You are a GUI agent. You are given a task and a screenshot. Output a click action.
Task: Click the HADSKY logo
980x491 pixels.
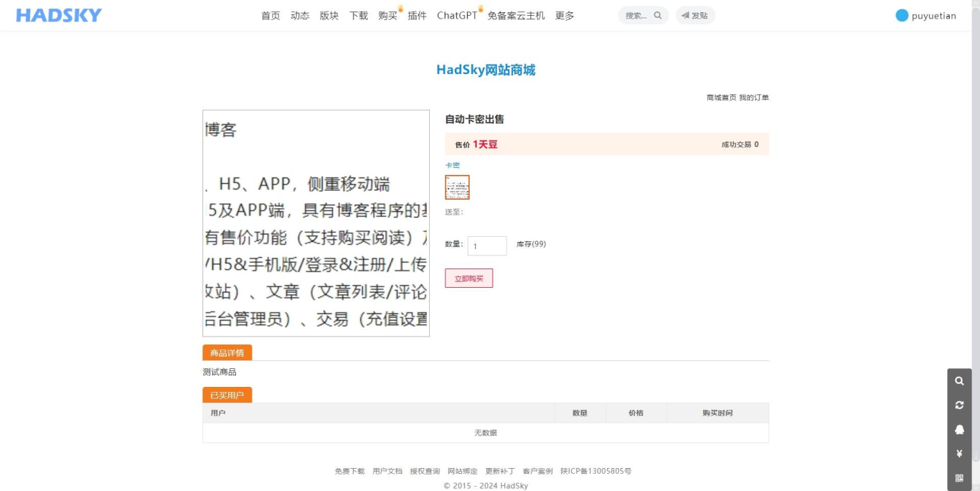[59, 15]
